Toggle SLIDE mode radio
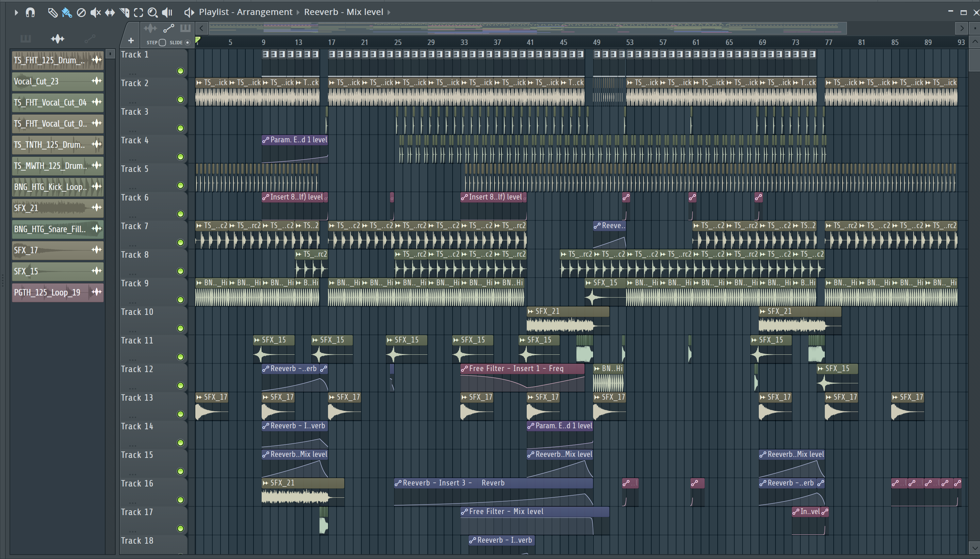Screen dimensions: 980x559 tap(187, 43)
